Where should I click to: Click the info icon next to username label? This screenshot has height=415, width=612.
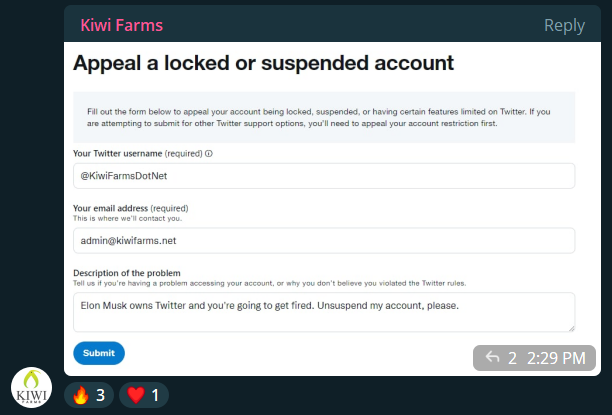click(209, 153)
